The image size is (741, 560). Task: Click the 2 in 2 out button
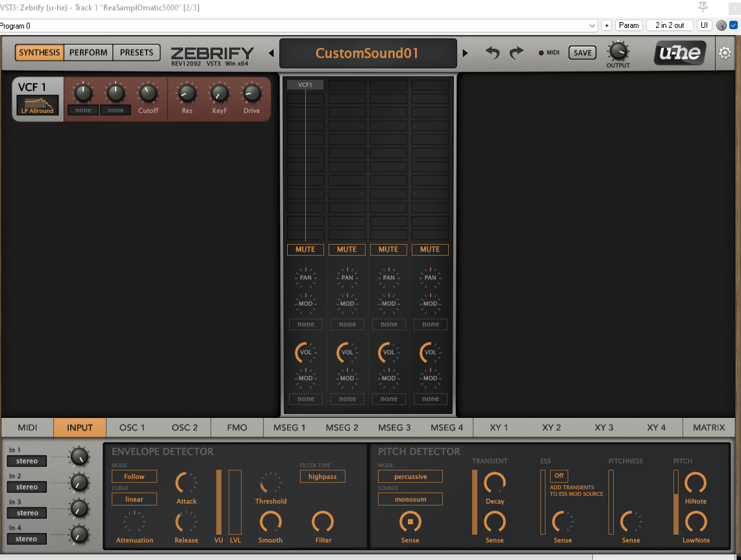[670, 25]
